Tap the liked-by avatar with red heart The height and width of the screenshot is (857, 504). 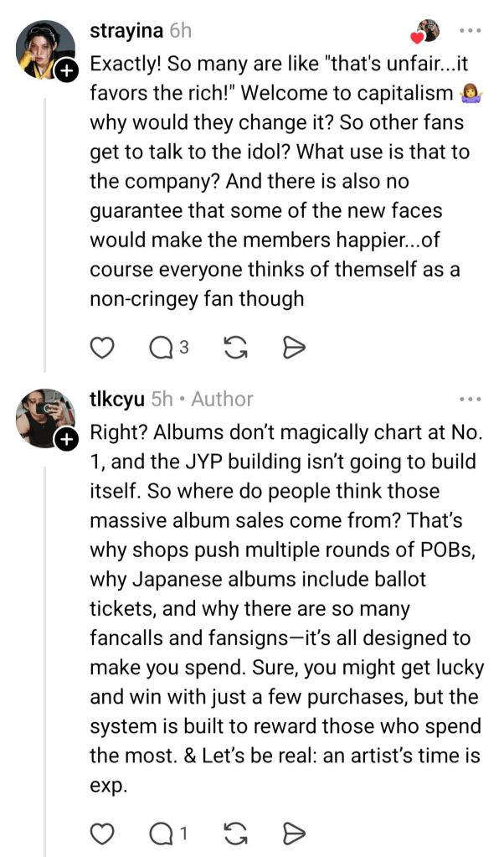click(x=426, y=31)
